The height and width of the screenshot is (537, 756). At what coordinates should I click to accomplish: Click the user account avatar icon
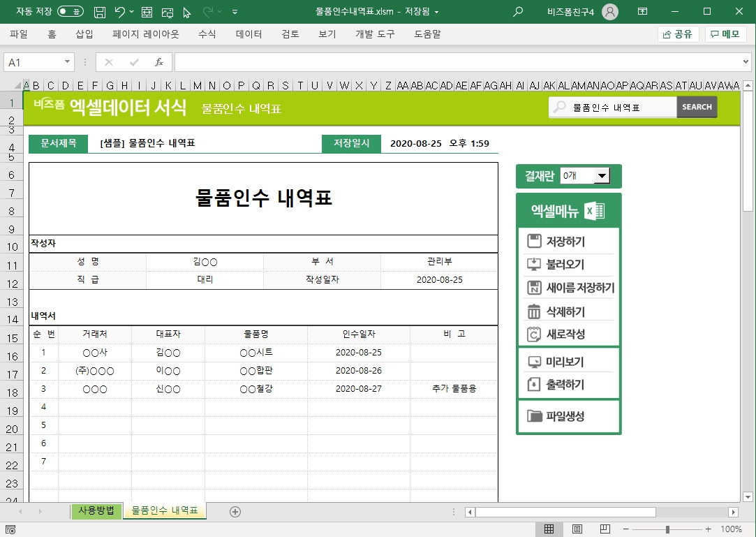pyautogui.click(x=609, y=12)
